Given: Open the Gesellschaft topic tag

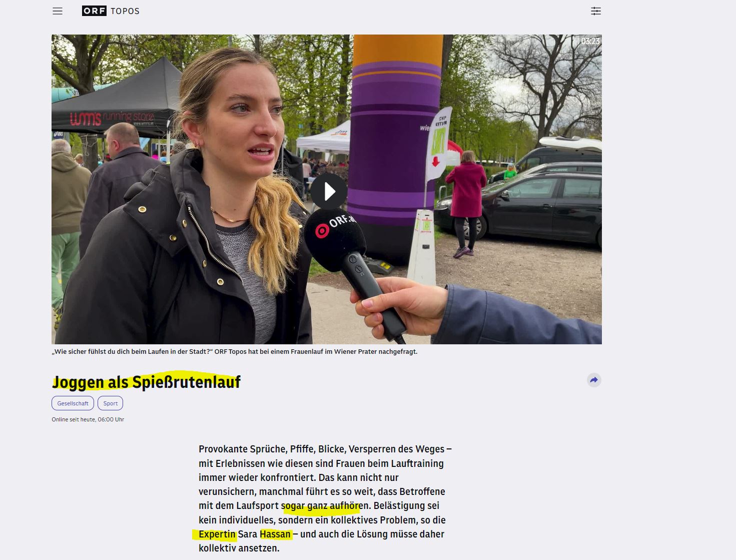Looking at the screenshot, I should (x=73, y=403).
